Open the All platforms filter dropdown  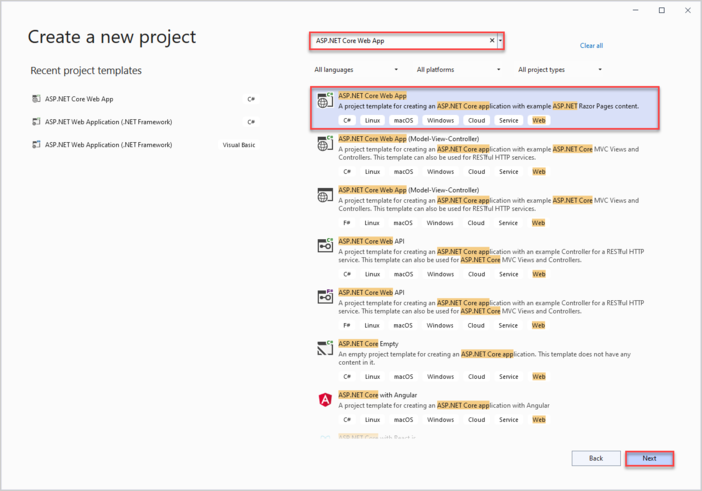pos(456,70)
